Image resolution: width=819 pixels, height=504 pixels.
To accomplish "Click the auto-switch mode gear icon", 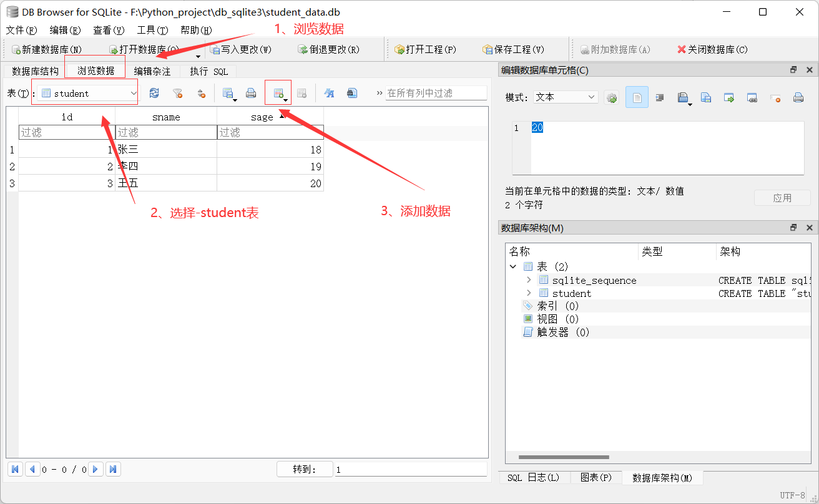I will (611, 97).
